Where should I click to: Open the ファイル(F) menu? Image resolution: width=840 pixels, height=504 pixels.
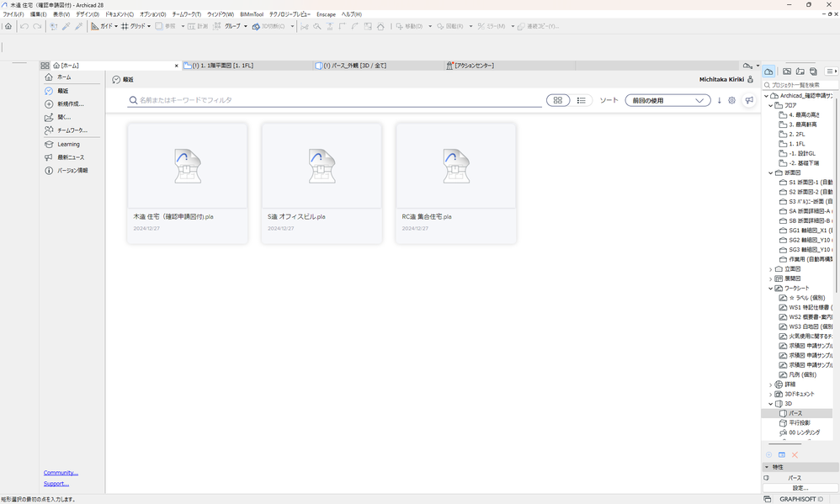13,14
